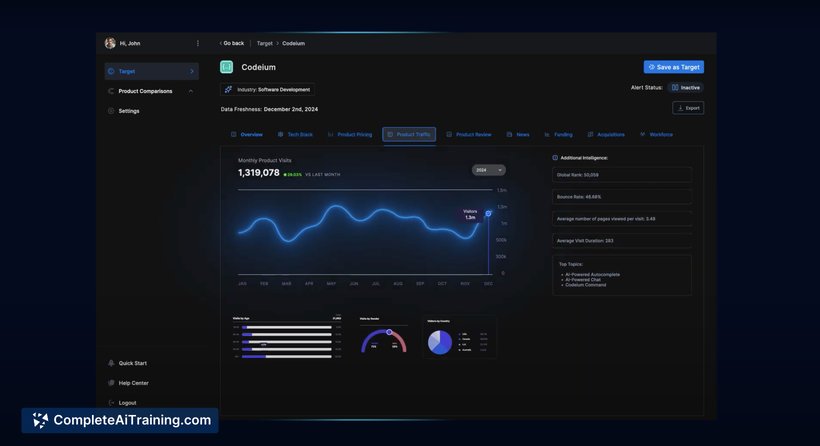820x446 pixels.
Task: Click the Codeium page title
Action: 258,67
